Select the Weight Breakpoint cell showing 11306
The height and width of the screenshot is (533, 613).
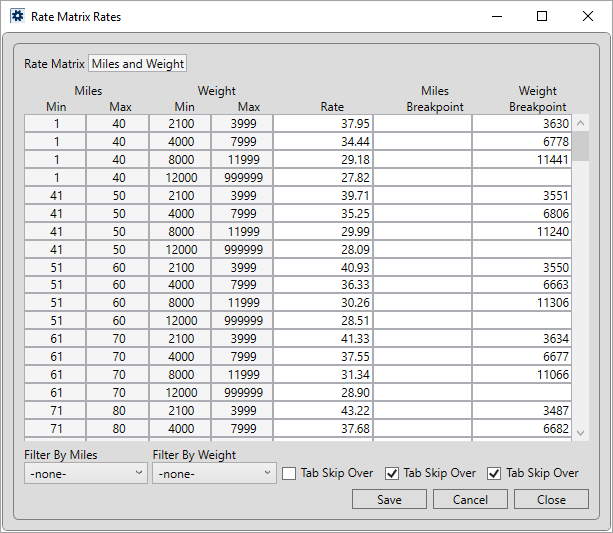pos(521,303)
